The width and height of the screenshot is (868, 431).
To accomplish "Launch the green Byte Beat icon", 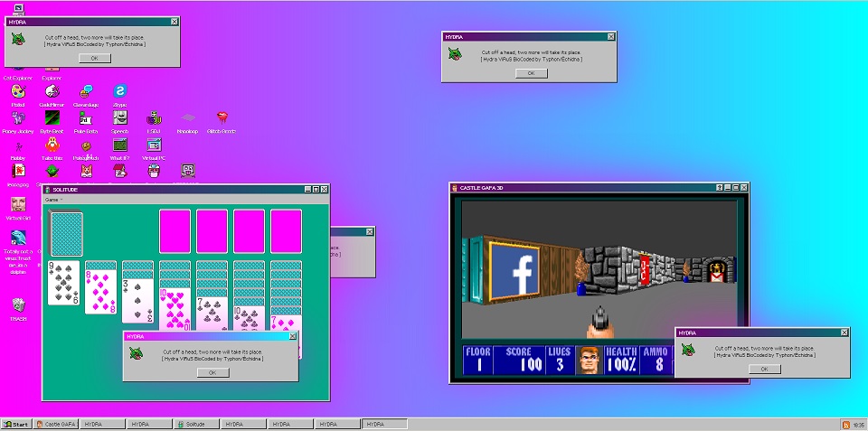I will click(52, 117).
